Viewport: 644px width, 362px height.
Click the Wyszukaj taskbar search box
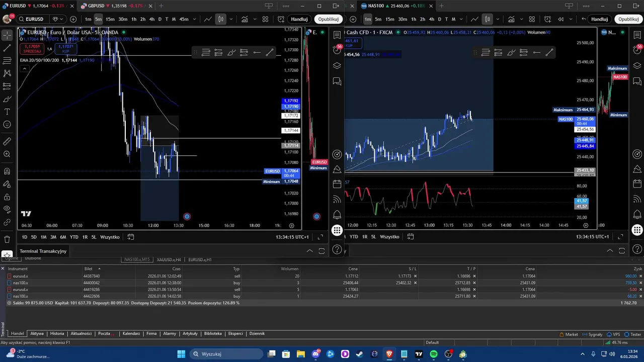click(x=225, y=354)
